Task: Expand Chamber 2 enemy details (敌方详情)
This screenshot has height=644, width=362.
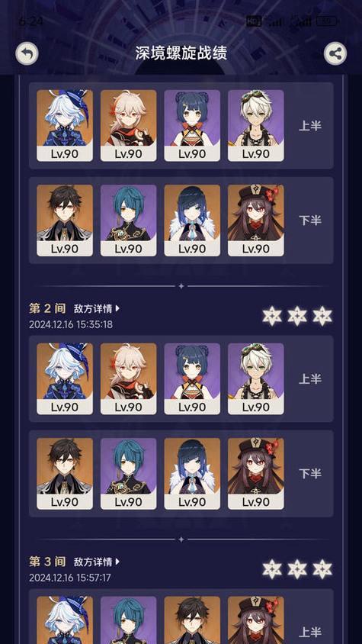Action: 97,308
